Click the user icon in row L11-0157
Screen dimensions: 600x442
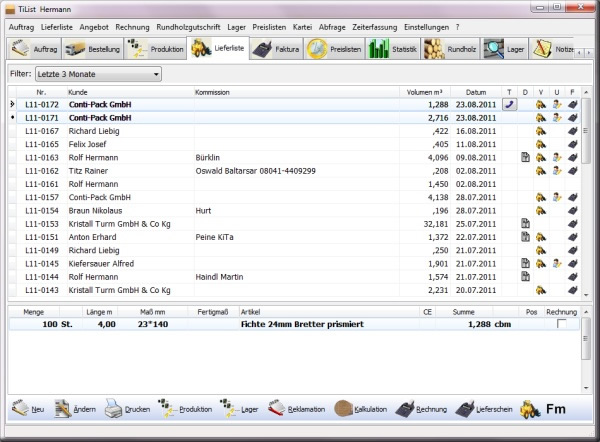tap(557, 197)
